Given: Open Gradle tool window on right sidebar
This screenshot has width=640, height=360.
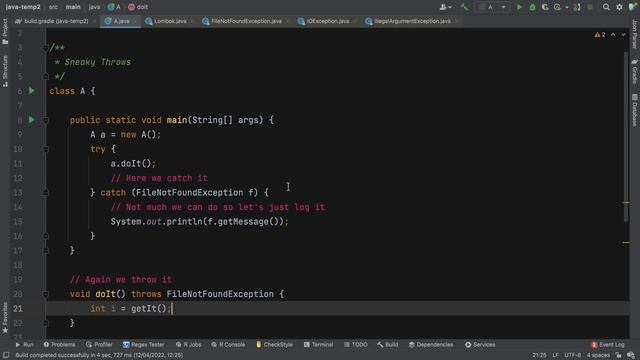Looking at the screenshot, I should [635, 72].
